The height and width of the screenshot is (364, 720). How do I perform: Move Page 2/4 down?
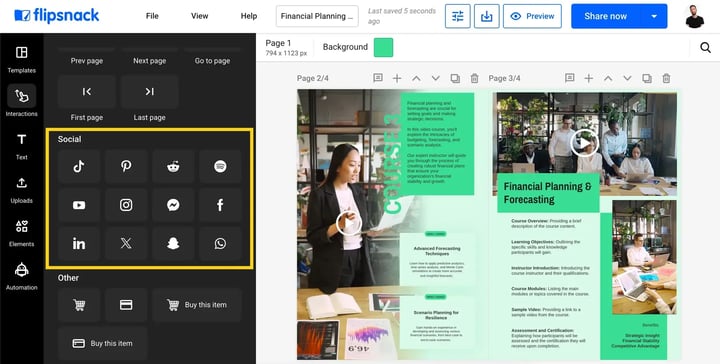(435, 78)
